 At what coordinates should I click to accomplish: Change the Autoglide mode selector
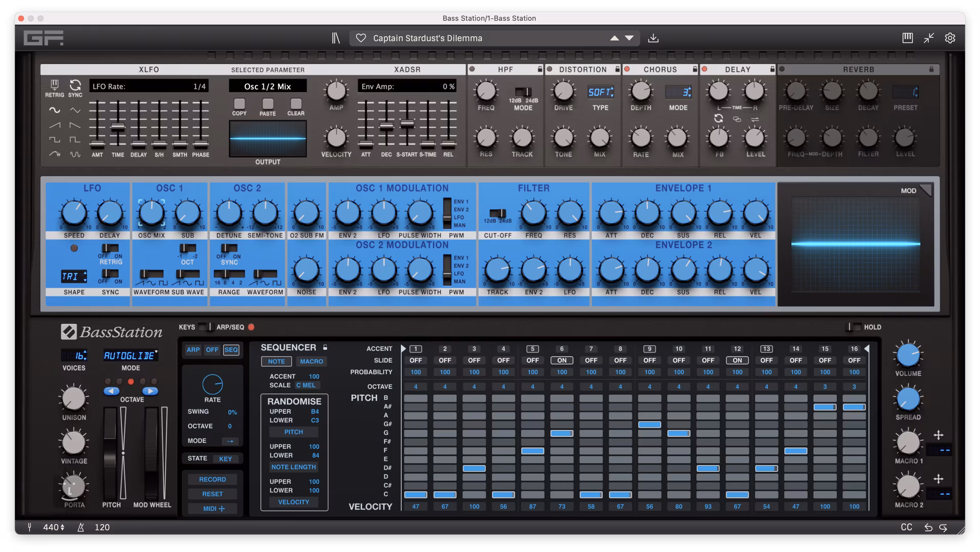tap(131, 356)
